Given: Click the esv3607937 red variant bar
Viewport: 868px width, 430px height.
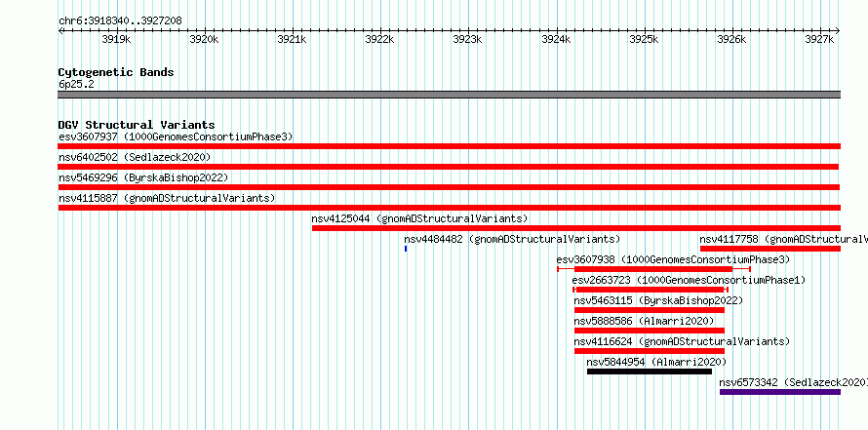Looking at the screenshot, I should pos(449,146).
